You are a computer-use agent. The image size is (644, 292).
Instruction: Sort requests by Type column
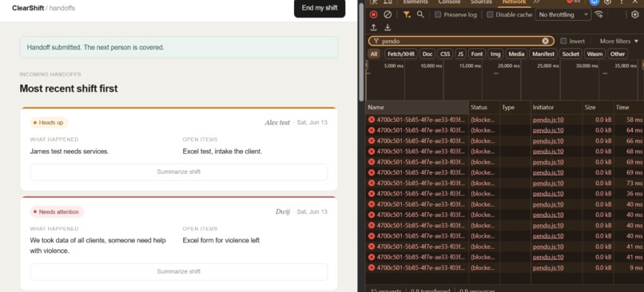point(515,108)
